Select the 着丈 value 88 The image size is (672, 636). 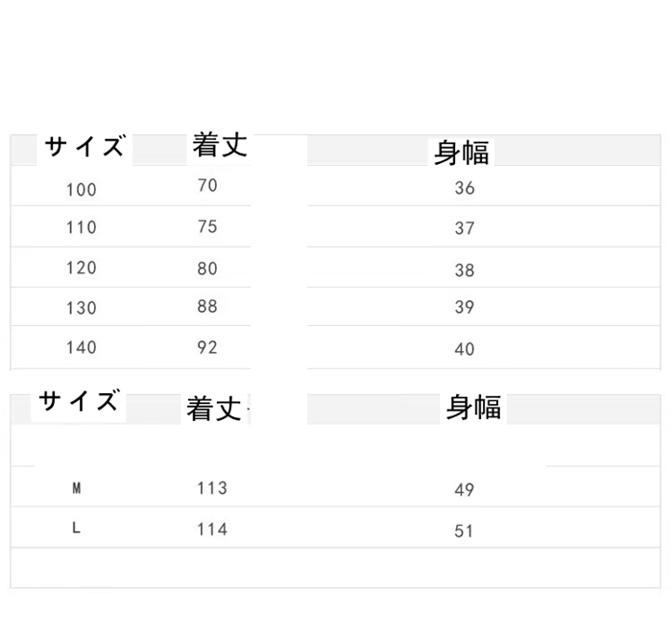tap(207, 307)
